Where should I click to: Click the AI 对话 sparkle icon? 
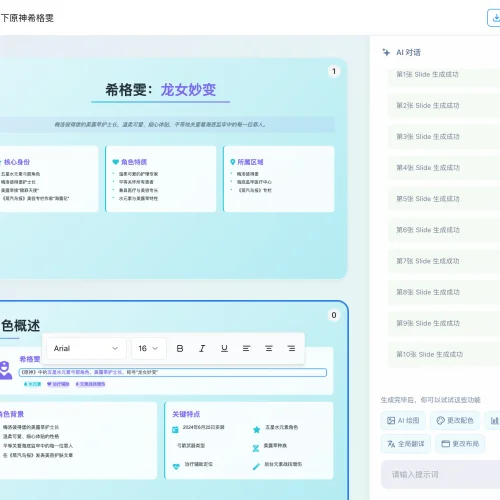tap(386, 52)
